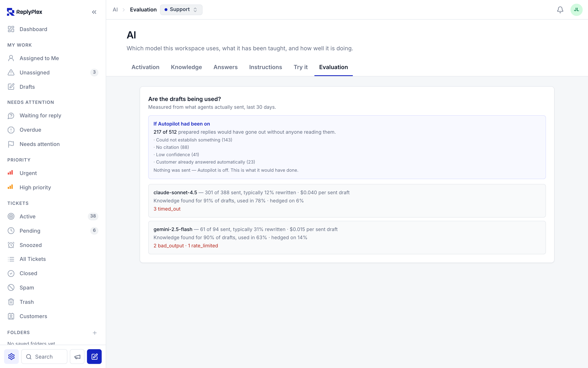Click the AI breadcrumb link

click(115, 10)
